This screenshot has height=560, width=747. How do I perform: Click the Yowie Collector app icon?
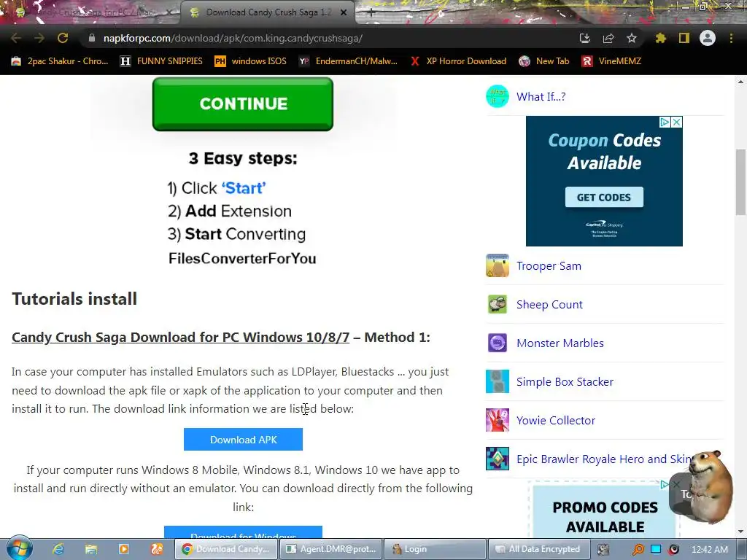[x=498, y=420]
